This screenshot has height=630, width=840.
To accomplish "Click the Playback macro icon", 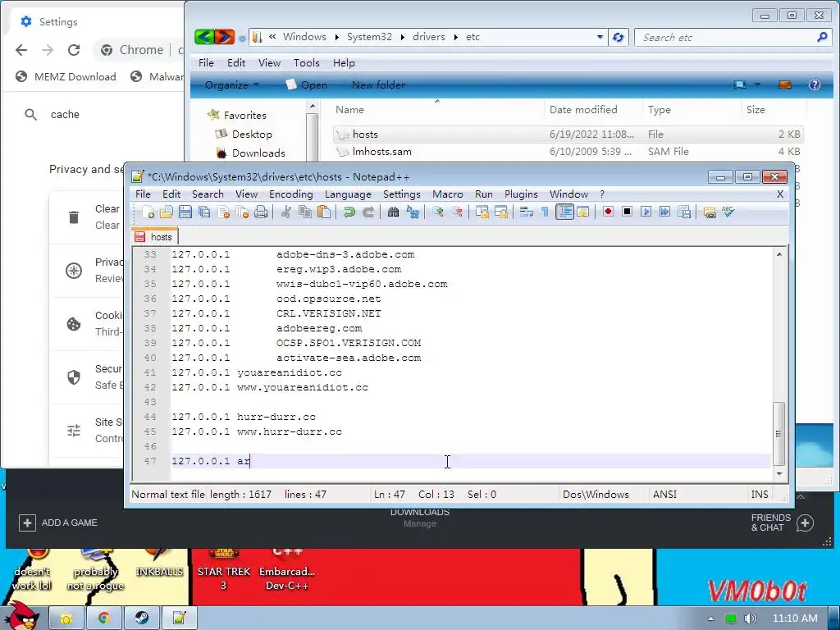I will [x=646, y=212].
